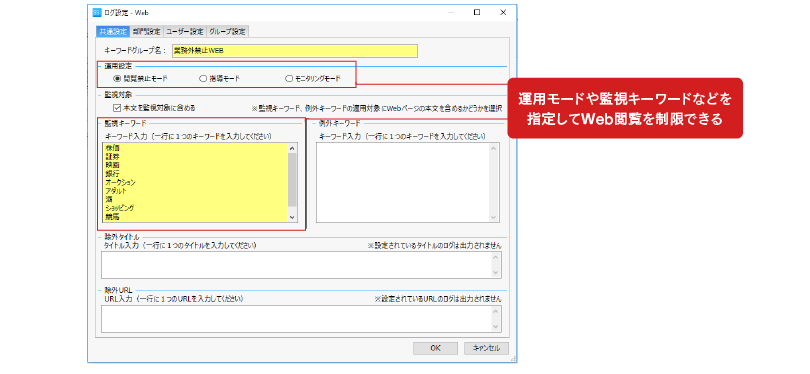Click the up arrow of 監視キーワード scrollbar
Image resolution: width=810 pixels, height=374 pixels.
tap(292, 148)
